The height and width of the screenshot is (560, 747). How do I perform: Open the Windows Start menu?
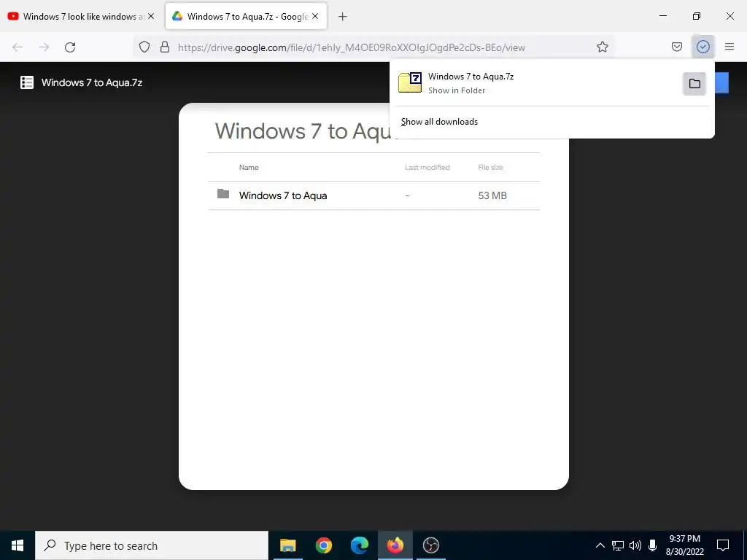coord(18,545)
